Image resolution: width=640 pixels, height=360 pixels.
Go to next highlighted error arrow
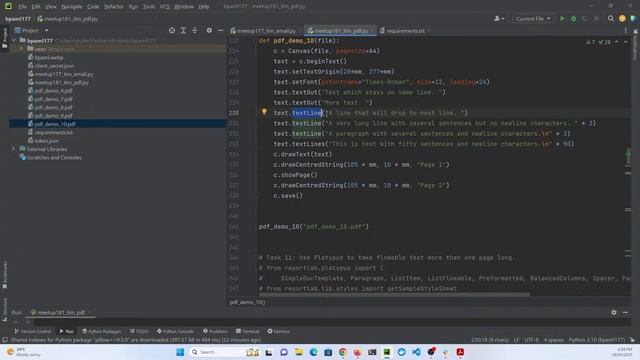point(625,42)
